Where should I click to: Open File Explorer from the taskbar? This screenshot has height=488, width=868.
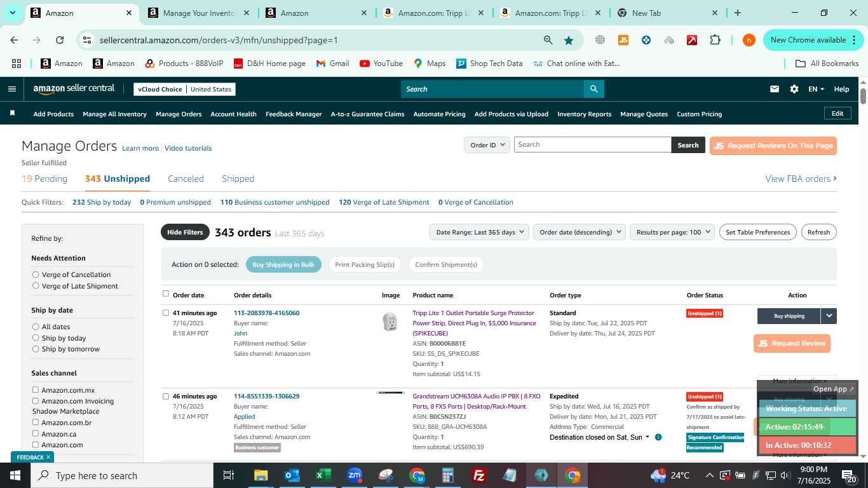click(261, 475)
